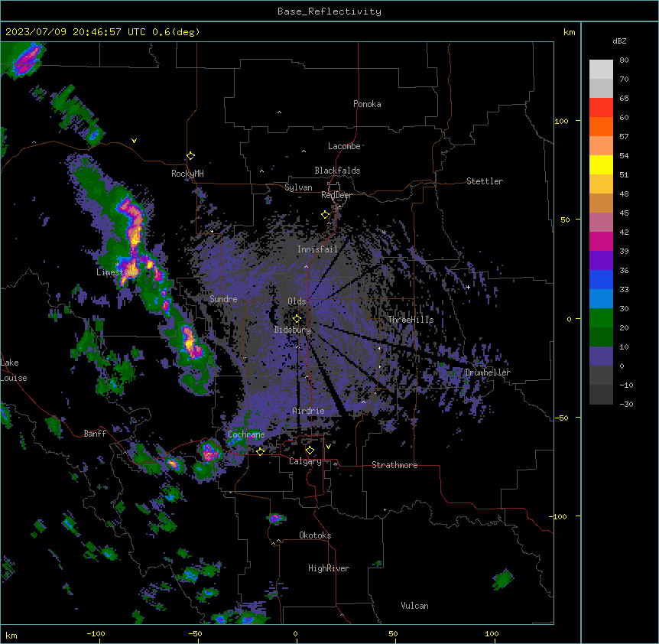Click the yellow diamond marker below Cochrane

pyautogui.click(x=260, y=451)
